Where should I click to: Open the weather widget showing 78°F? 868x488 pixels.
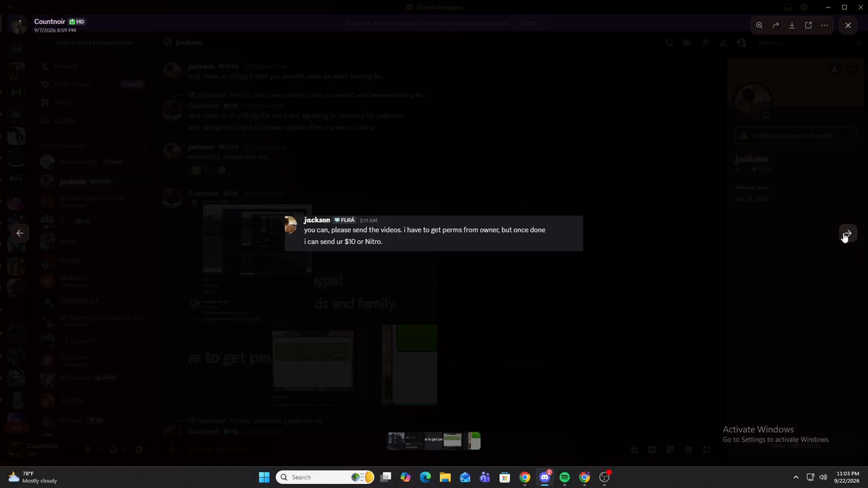pyautogui.click(x=33, y=477)
